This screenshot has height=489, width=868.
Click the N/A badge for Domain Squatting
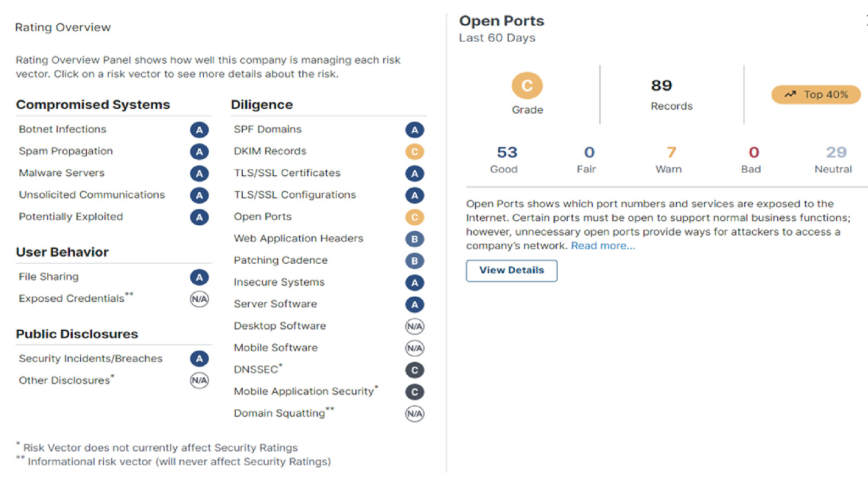point(415,414)
